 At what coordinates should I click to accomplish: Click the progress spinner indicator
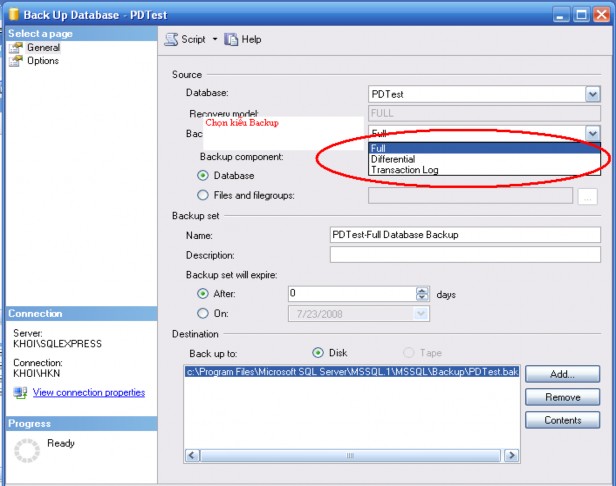point(27,450)
